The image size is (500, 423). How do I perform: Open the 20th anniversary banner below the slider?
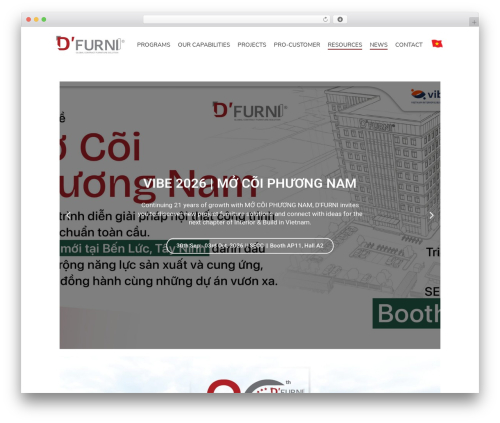click(250, 374)
